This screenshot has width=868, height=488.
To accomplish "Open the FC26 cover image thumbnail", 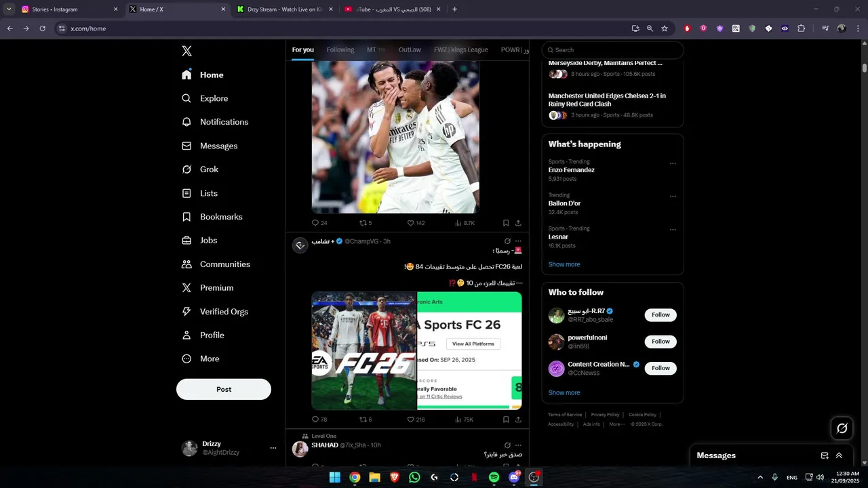I will click(364, 351).
